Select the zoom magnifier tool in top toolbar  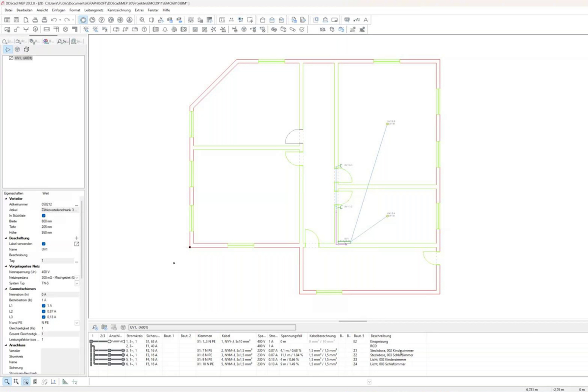tap(142, 20)
